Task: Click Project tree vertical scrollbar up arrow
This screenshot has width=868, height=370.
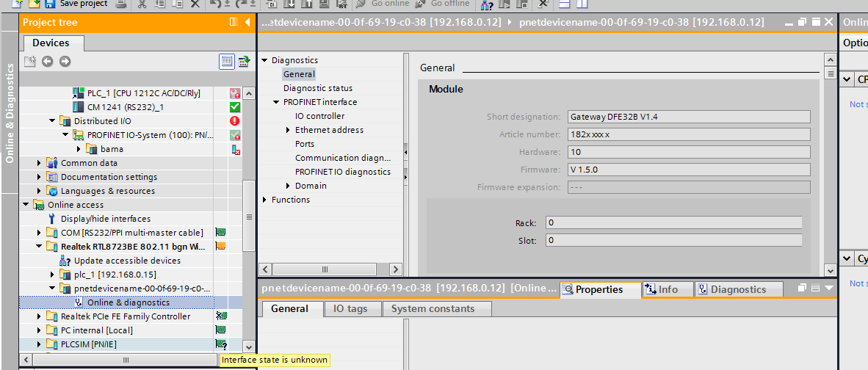Action: point(248,93)
